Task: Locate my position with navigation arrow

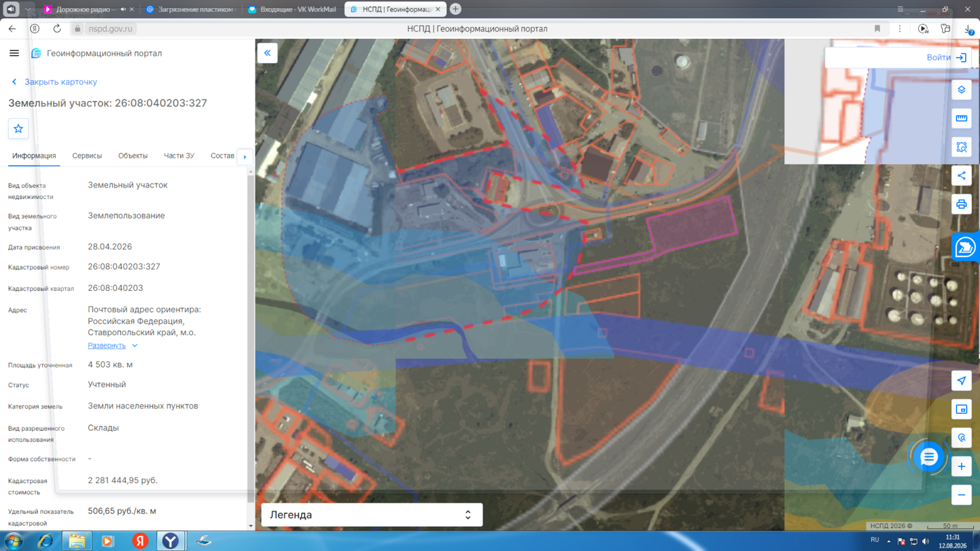Action: pos(962,381)
